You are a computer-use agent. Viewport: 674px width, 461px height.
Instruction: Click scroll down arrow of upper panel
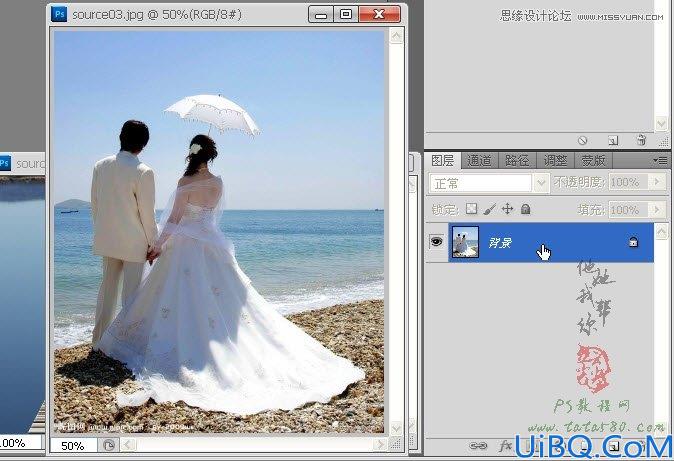pyautogui.click(x=661, y=124)
